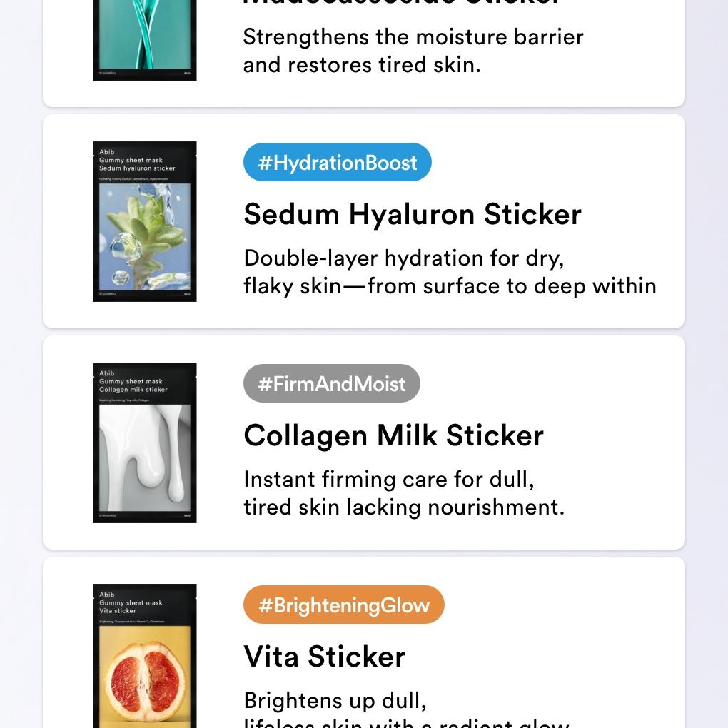This screenshot has height=728, width=728.
Task: Click 'flaky skin—from surface to deep within' line
Action: click(450, 286)
